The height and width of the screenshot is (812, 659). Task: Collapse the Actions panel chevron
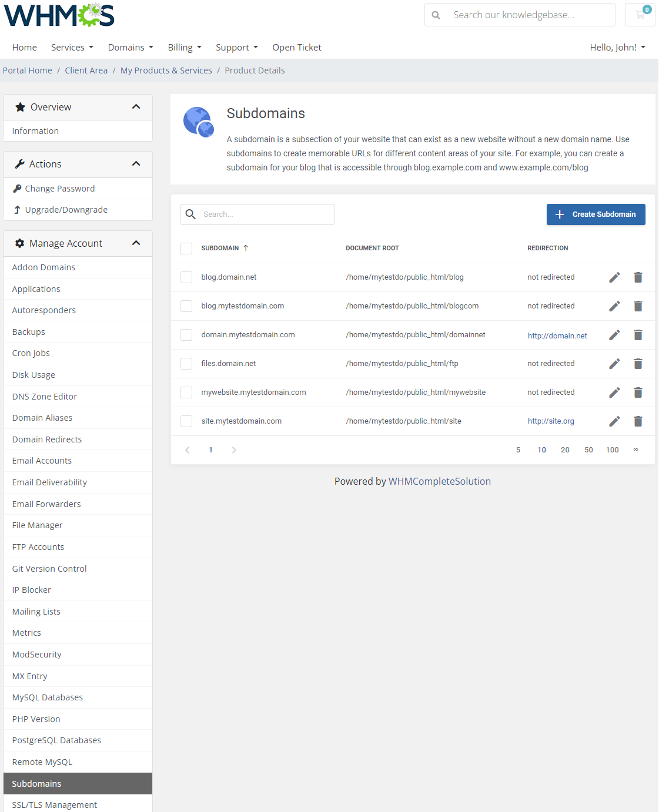pos(136,164)
